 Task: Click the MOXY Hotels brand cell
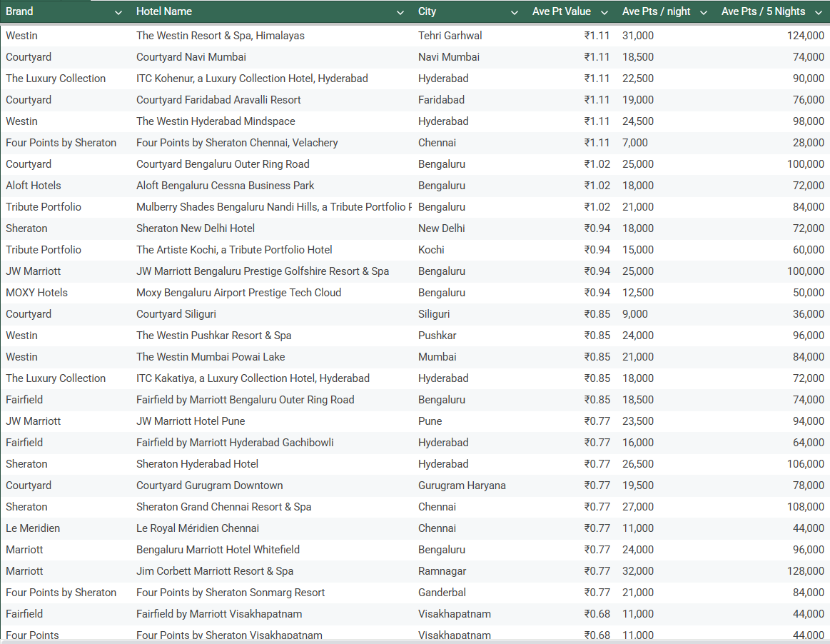[x=37, y=292]
